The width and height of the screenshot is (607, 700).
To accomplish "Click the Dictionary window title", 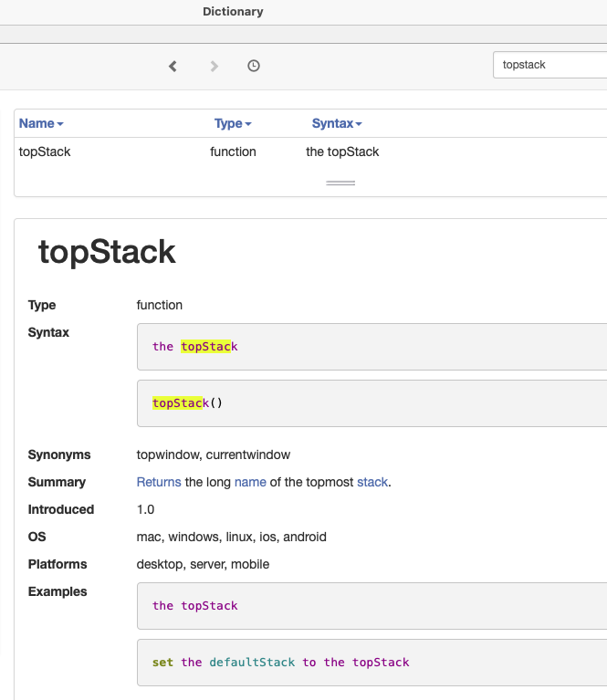I will point(233,12).
